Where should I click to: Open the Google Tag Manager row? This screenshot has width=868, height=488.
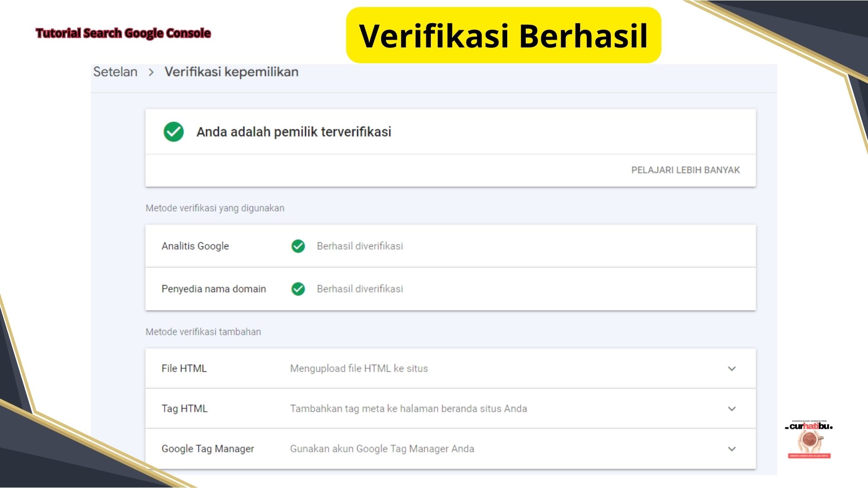(208, 449)
